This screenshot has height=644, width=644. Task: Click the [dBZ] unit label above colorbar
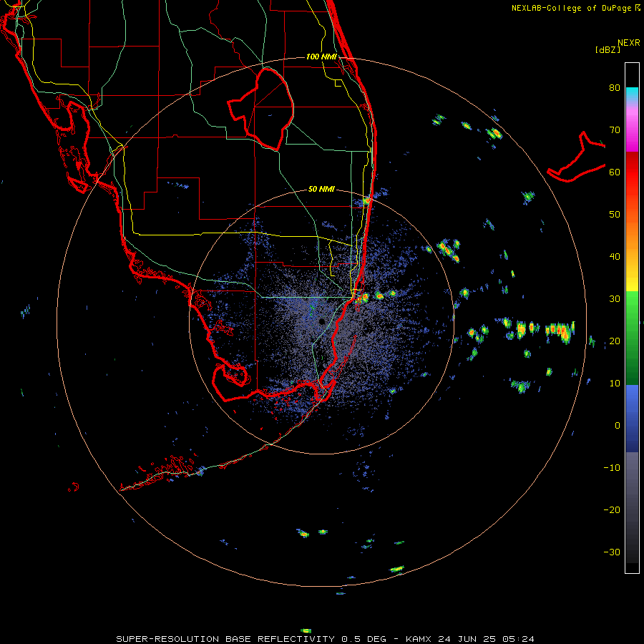(608, 49)
